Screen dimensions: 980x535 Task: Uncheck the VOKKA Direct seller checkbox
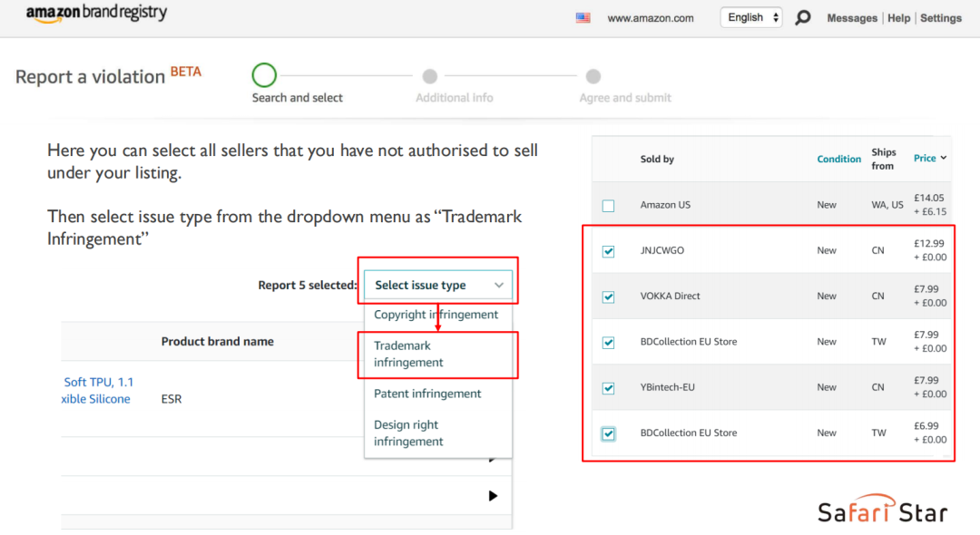click(608, 297)
